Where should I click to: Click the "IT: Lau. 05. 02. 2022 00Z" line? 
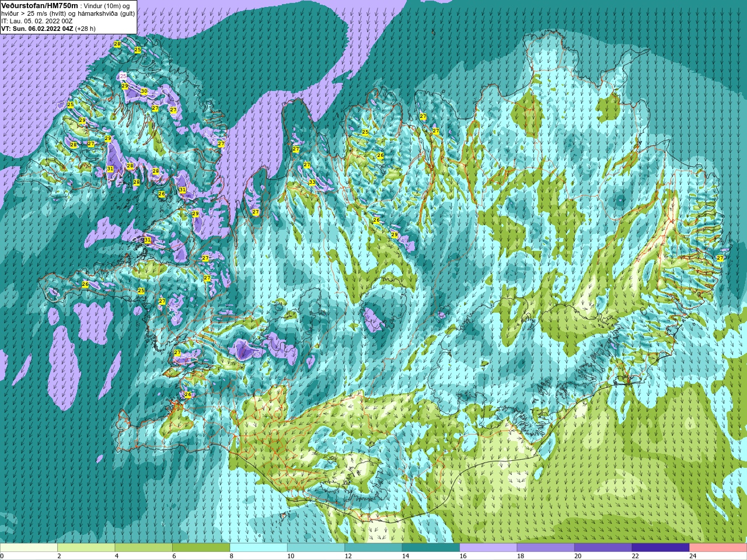pos(37,21)
